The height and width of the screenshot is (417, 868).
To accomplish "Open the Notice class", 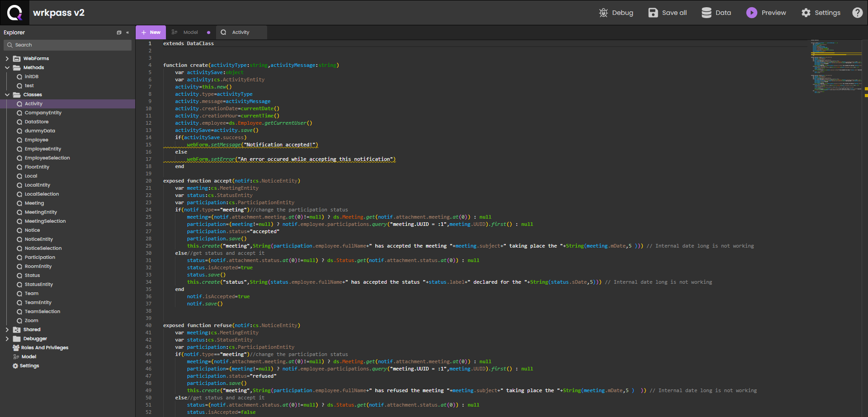I will 32,230.
